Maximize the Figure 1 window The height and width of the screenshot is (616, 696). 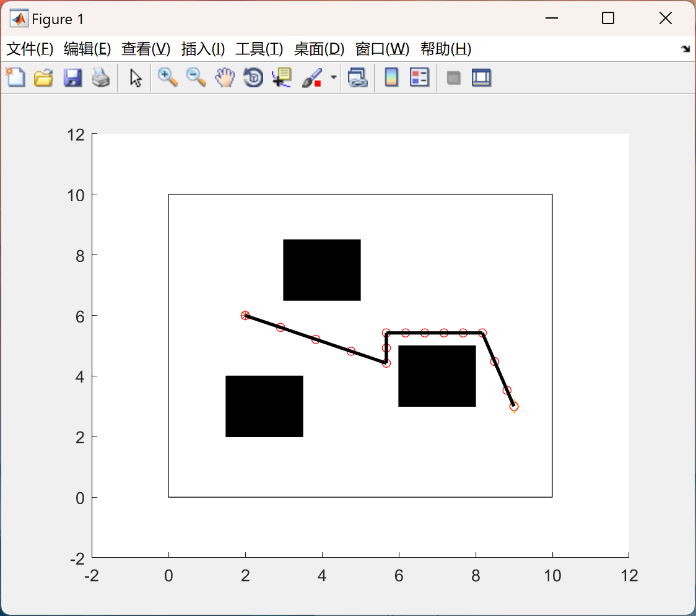(x=607, y=18)
